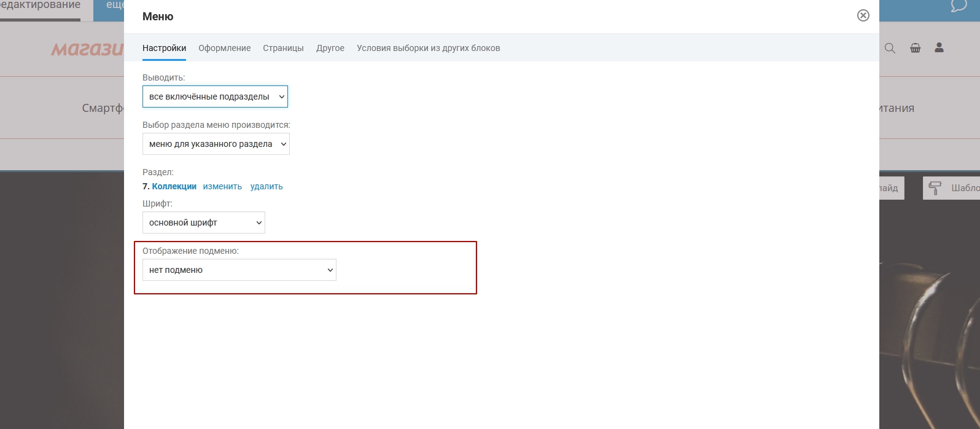The height and width of the screenshot is (429, 980).
Task: Click the Коллекции section link
Action: click(174, 186)
